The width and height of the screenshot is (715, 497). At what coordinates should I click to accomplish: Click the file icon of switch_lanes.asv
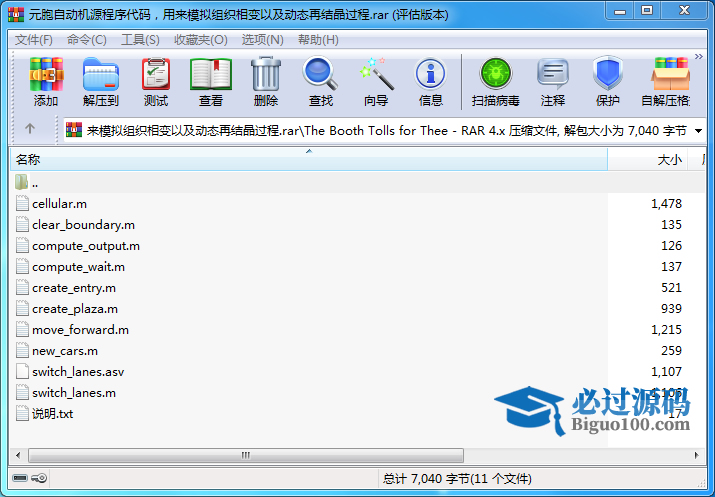pyautogui.click(x=22, y=371)
